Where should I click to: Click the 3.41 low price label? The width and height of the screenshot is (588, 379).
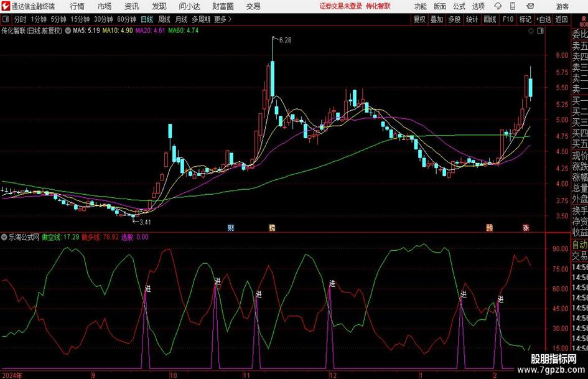click(145, 222)
